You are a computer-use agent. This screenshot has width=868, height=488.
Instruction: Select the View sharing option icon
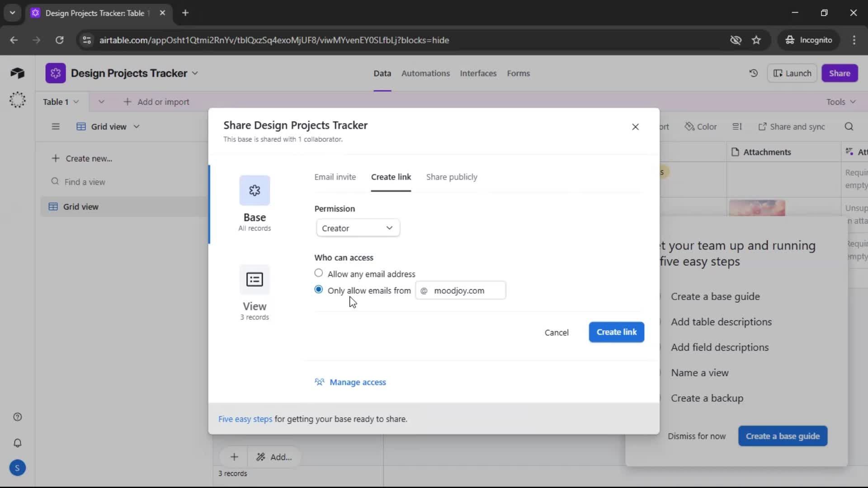point(255,279)
